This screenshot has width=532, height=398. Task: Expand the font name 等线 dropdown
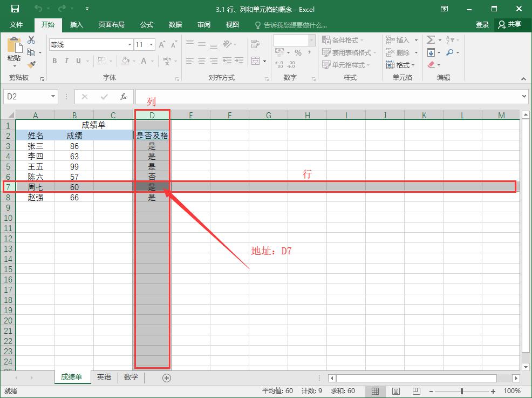tap(129, 45)
